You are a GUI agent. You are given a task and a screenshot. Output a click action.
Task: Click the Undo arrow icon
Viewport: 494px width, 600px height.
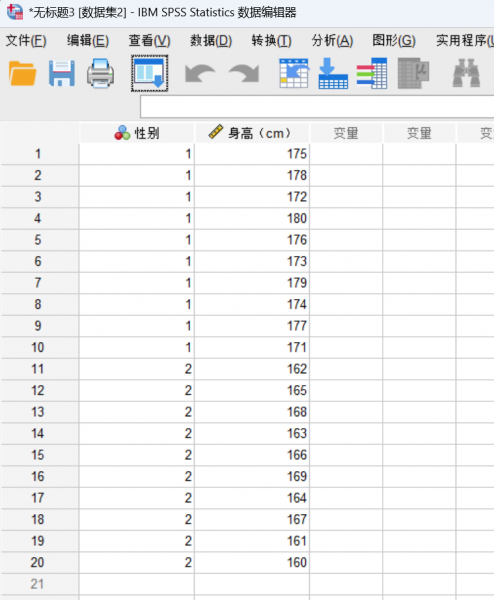point(200,73)
